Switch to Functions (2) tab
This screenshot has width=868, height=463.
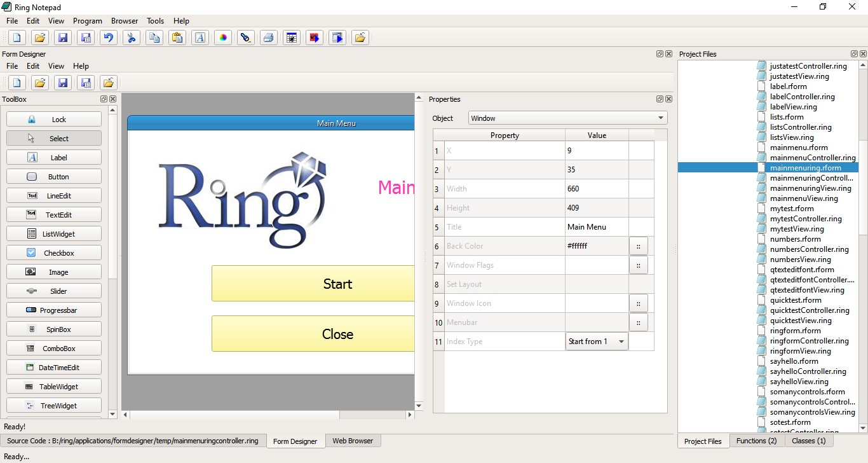coord(756,440)
